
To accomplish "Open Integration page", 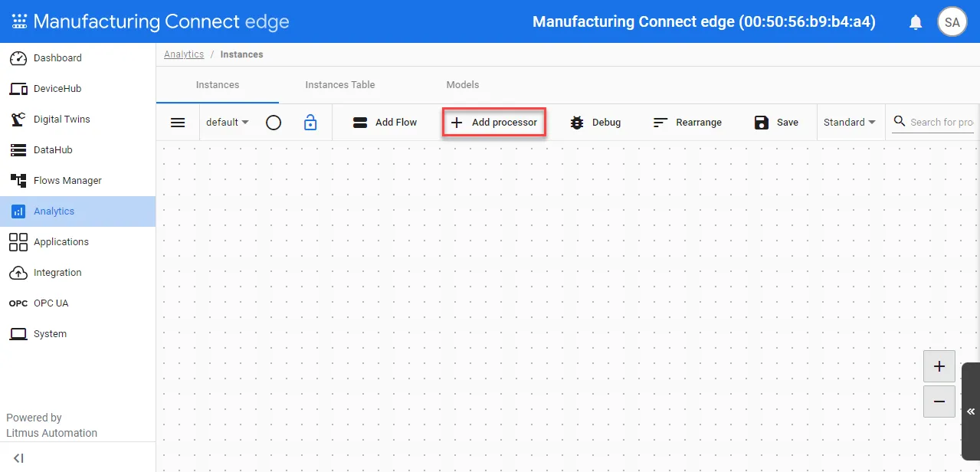I will 77,273.
